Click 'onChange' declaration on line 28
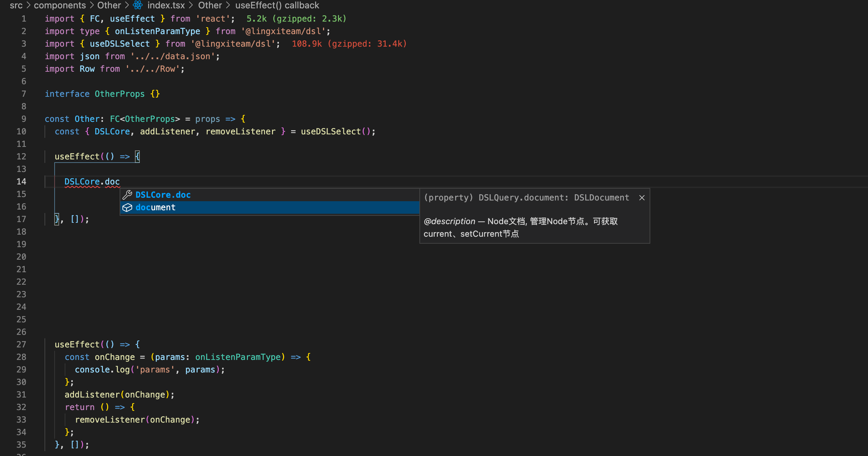This screenshot has width=868, height=456. (115, 357)
